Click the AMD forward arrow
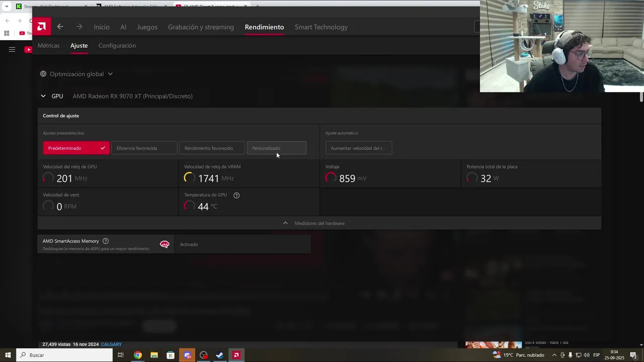Image resolution: width=644 pixels, height=362 pixels. pyautogui.click(x=79, y=27)
